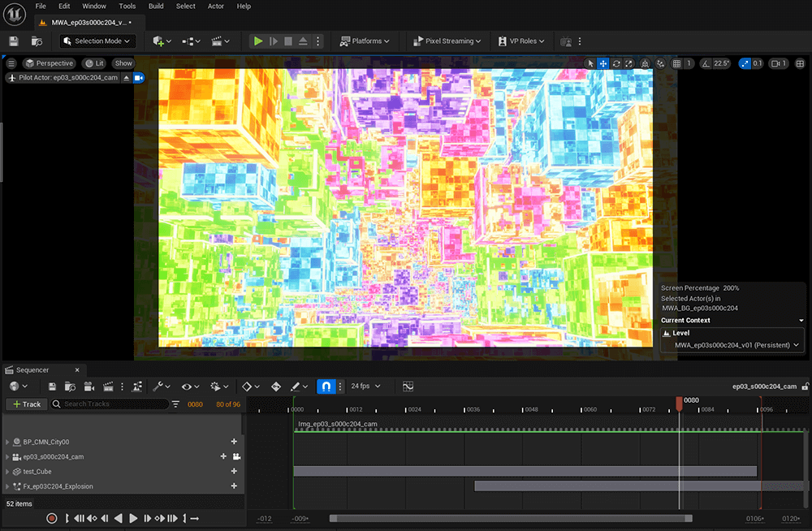Toggle the Sequencer snapping magnet
This screenshot has height=531, width=812.
click(x=326, y=386)
